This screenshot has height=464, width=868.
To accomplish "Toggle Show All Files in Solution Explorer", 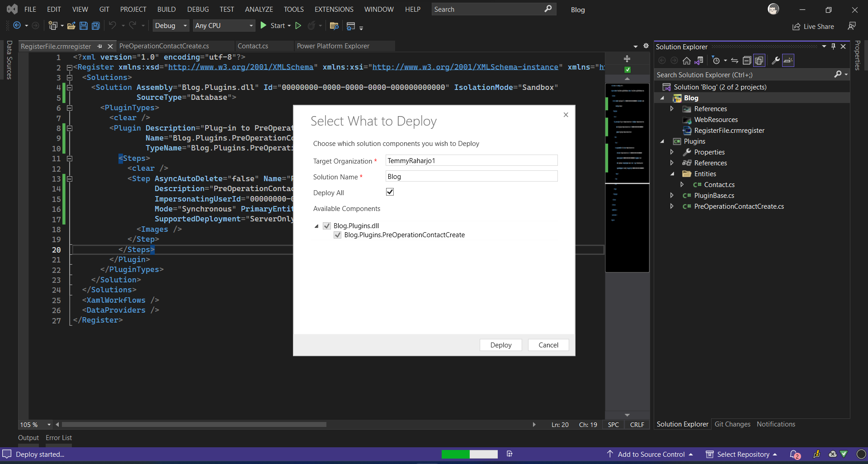I will click(x=759, y=61).
